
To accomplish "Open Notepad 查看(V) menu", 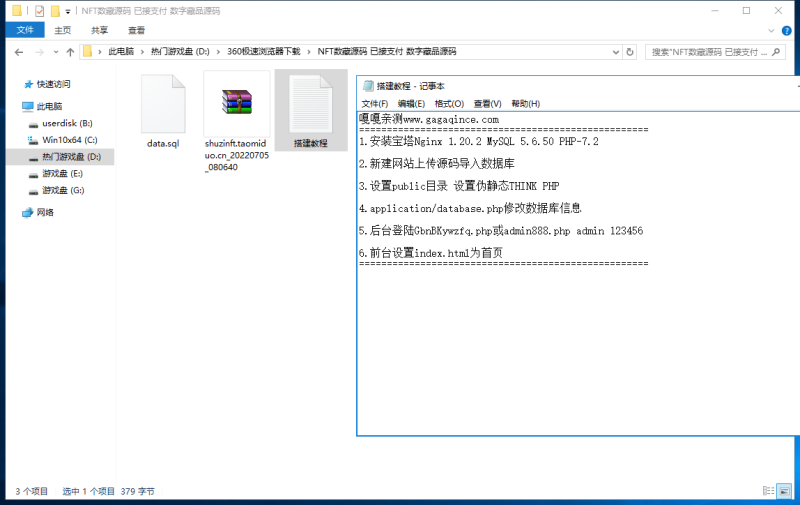I will (x=487, y=104).
